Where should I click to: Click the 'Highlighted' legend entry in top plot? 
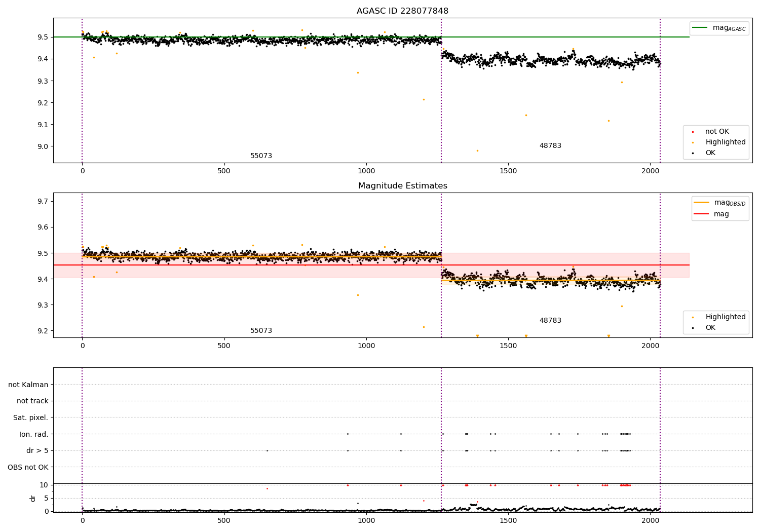point(726,142)
